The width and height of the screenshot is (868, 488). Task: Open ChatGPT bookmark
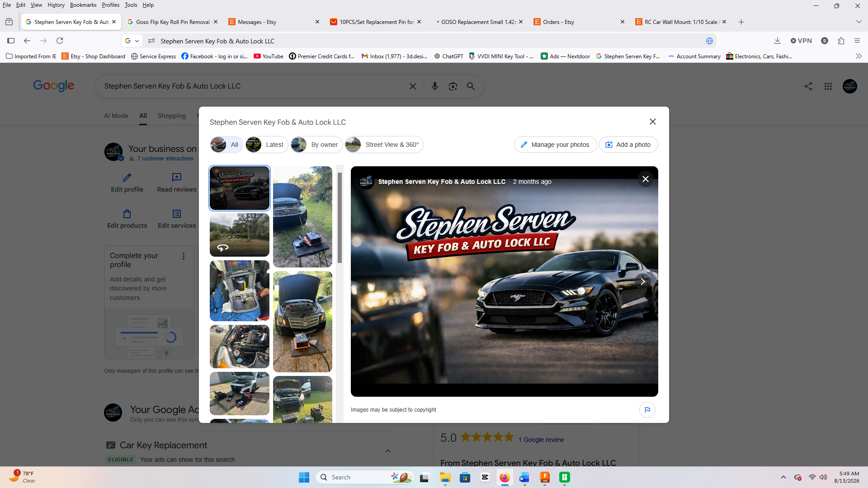tap(448, 56)
